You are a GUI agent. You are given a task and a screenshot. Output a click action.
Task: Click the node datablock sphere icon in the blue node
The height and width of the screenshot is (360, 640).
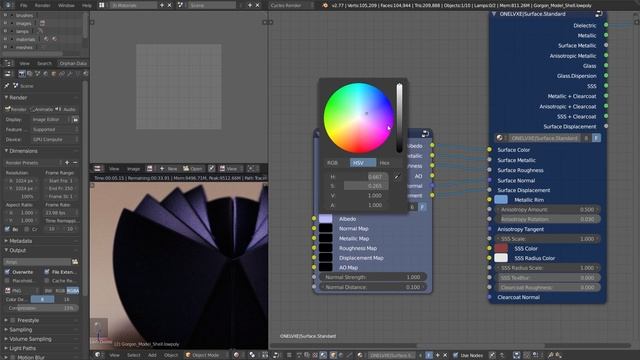[x=500, y=138]
